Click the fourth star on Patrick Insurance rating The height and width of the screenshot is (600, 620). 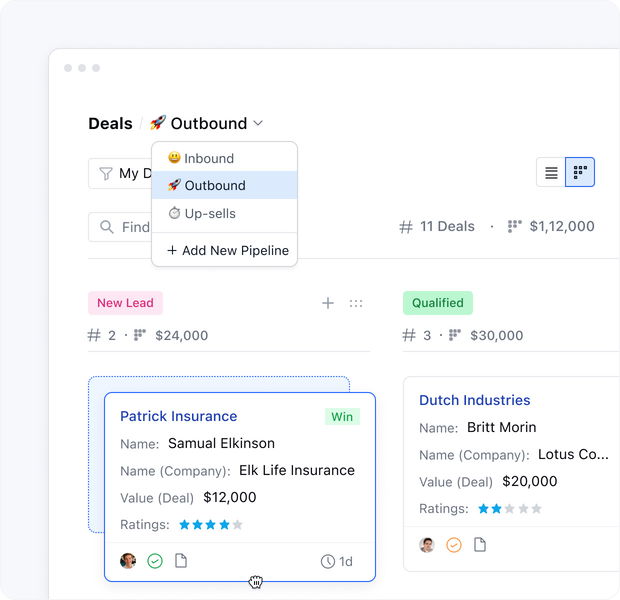tap(224, 524)
